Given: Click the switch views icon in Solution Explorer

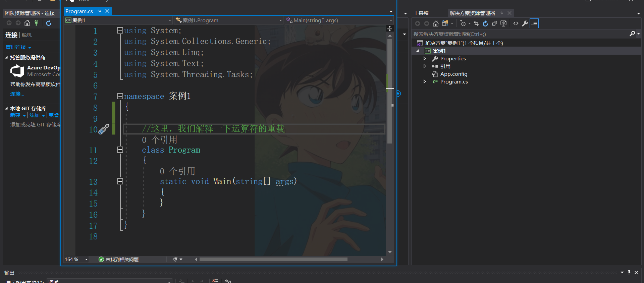Looking at the screenshot, I should point(445,23).
